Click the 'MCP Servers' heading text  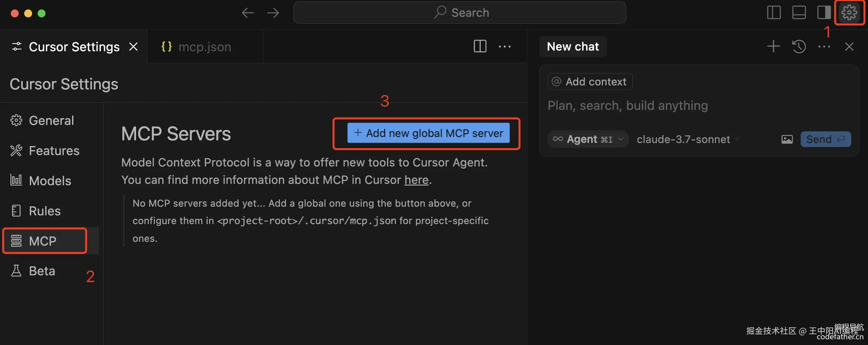(x=176, y=134)
